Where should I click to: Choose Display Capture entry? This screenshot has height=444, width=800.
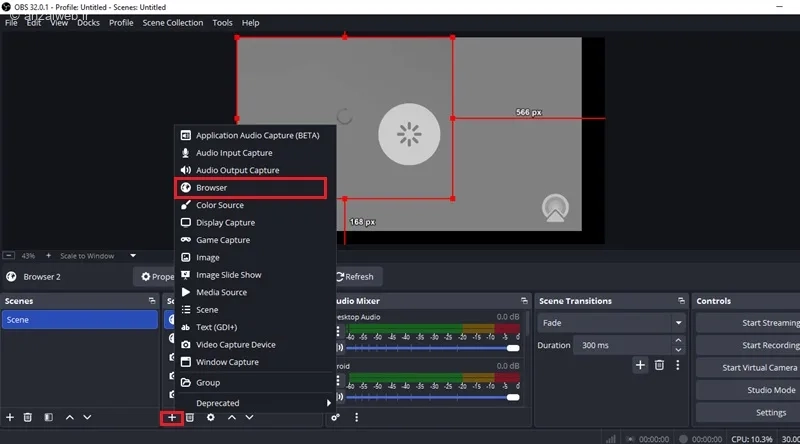(x=255, y=223)
